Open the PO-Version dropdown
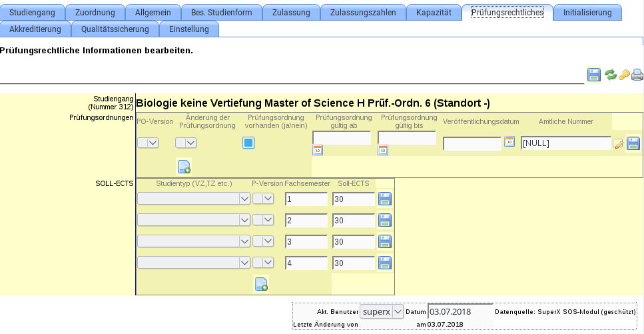644x334 pixels. pyautogui.click(x=148, y=143)
